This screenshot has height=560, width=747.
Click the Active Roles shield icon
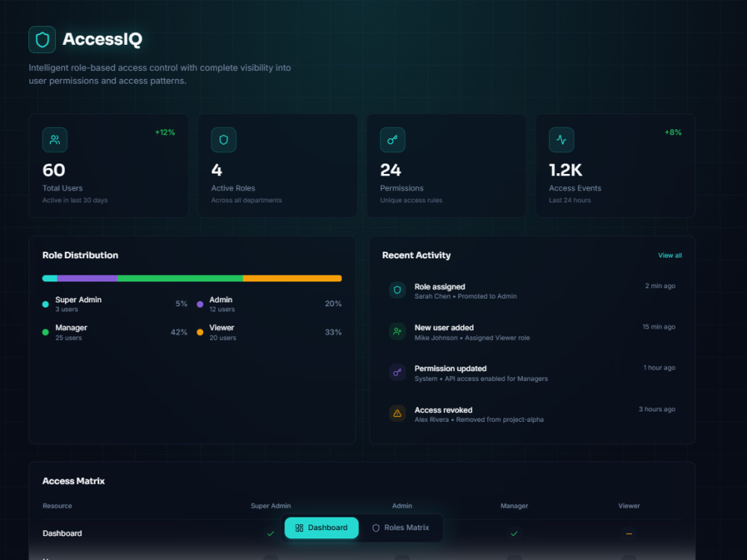[223, 140]
